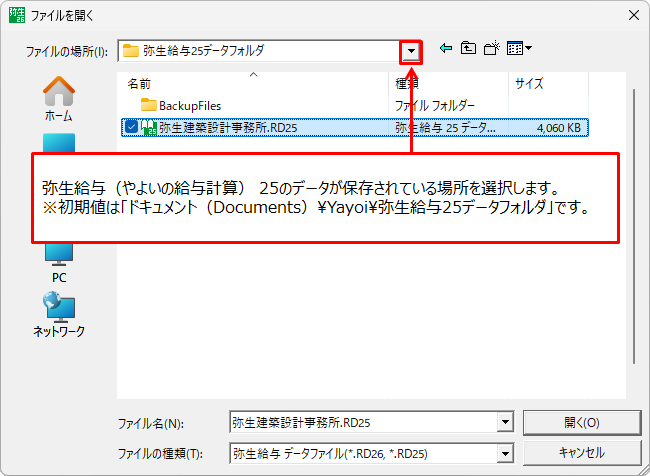Expand the ファイルの種類 file type dropdown
This screenshot has width=650, height=476.
(x=505, y=453)
